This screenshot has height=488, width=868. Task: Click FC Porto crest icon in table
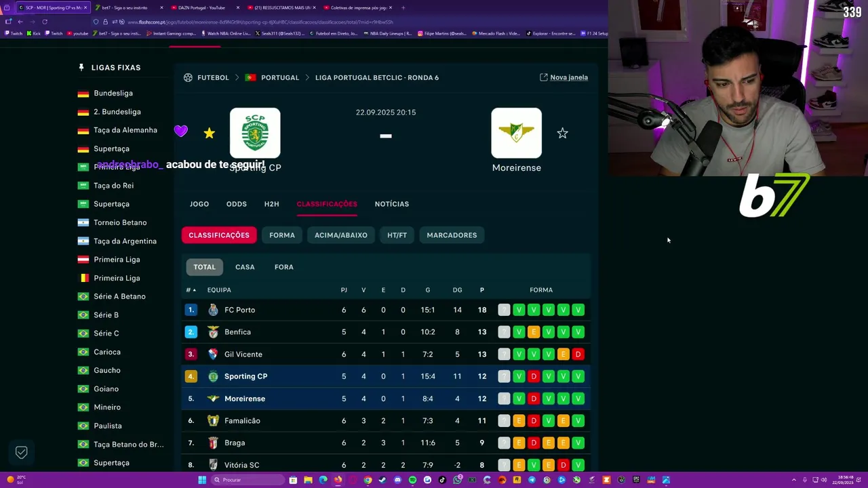coord(213,310)
